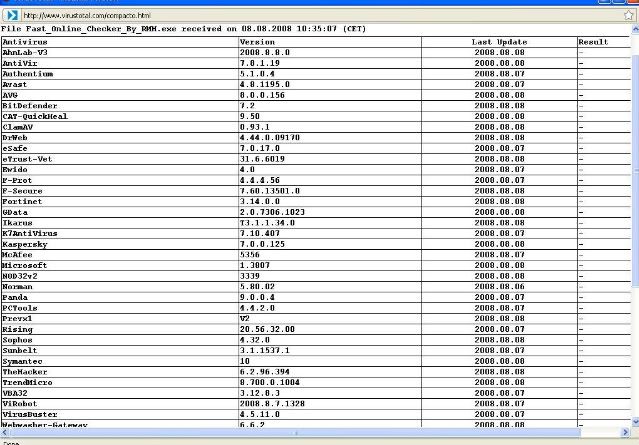The image size is (639, 445).
Task: Click the AhnLab-V3 antivirus name
Action: [25, 53]
